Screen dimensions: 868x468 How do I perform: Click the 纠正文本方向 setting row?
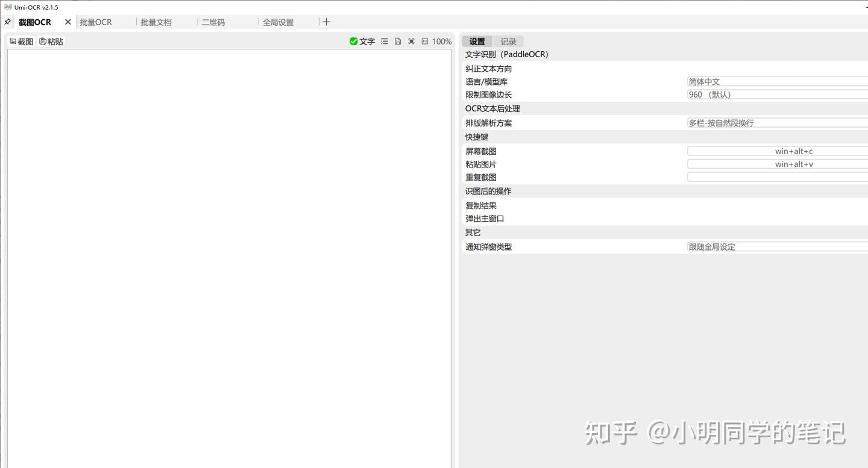tap(665, 69)
